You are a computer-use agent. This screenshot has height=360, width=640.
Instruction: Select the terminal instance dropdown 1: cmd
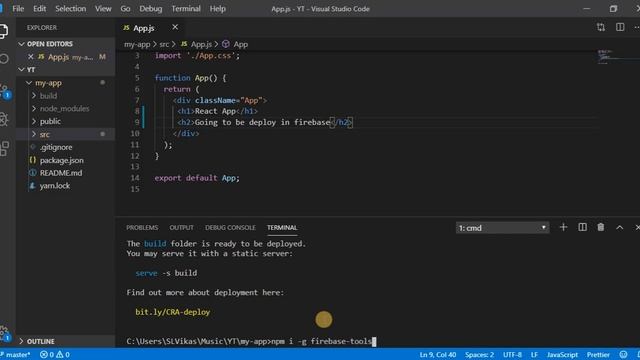coord(502,228)
